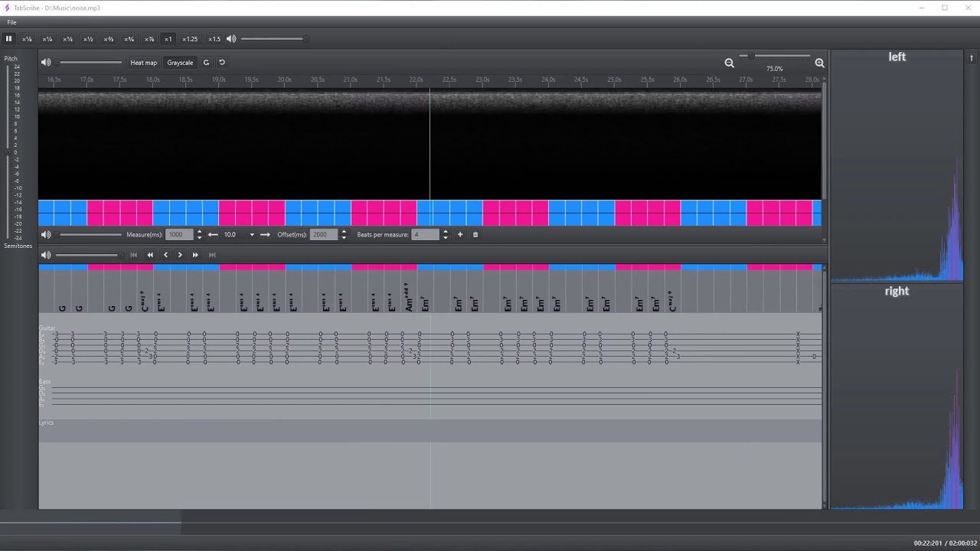Set playback speed to ×¼
Viewport: 980px width, 551px height.
(x=47, y=39)
